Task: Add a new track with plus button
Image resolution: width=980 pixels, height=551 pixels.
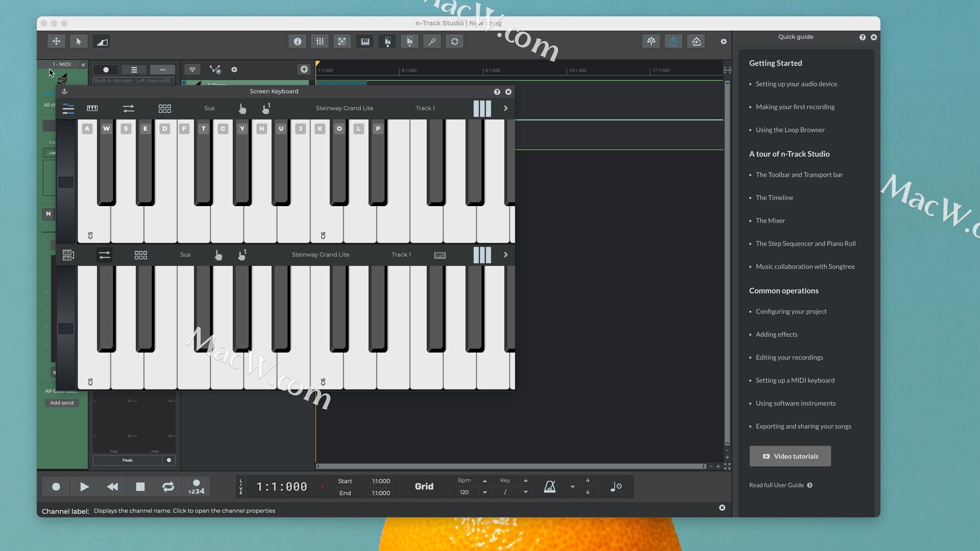Action: pyautogui.click(x=304, y=69)
